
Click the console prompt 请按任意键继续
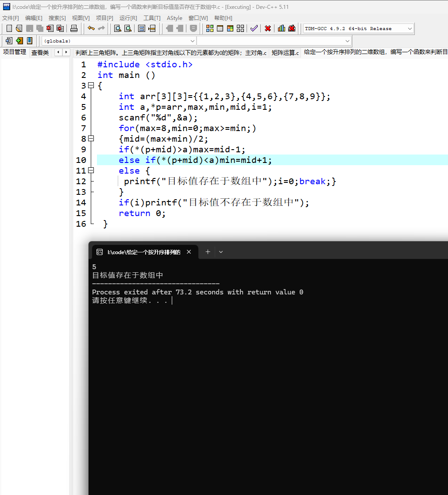pos(129,300)
